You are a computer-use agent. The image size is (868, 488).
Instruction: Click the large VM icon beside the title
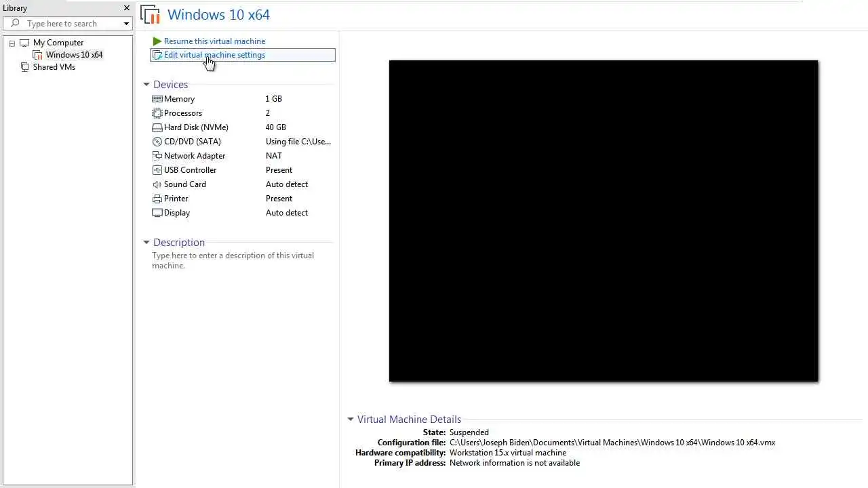coord(150,15)
